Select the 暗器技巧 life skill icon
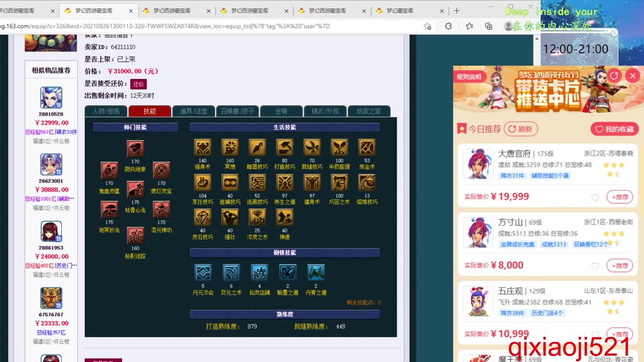The height and width of the screenshot is (362, 644). tap(257, 148)
